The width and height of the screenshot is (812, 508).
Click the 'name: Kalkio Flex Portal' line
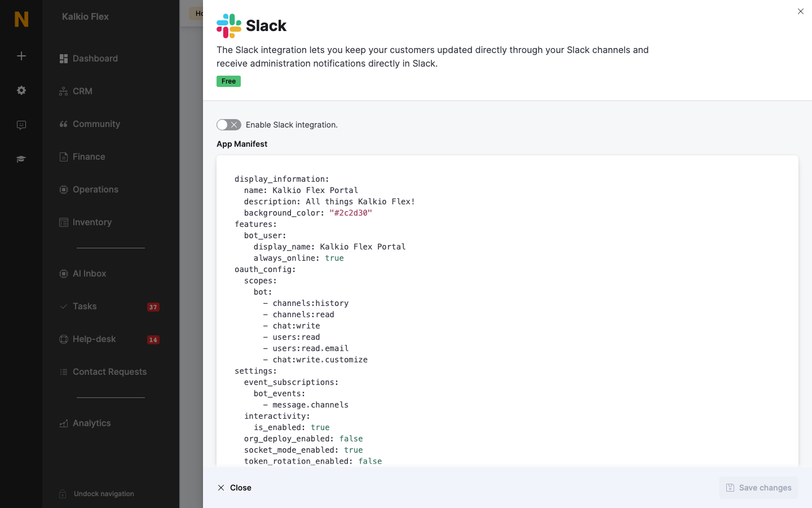tap(301, 190)
